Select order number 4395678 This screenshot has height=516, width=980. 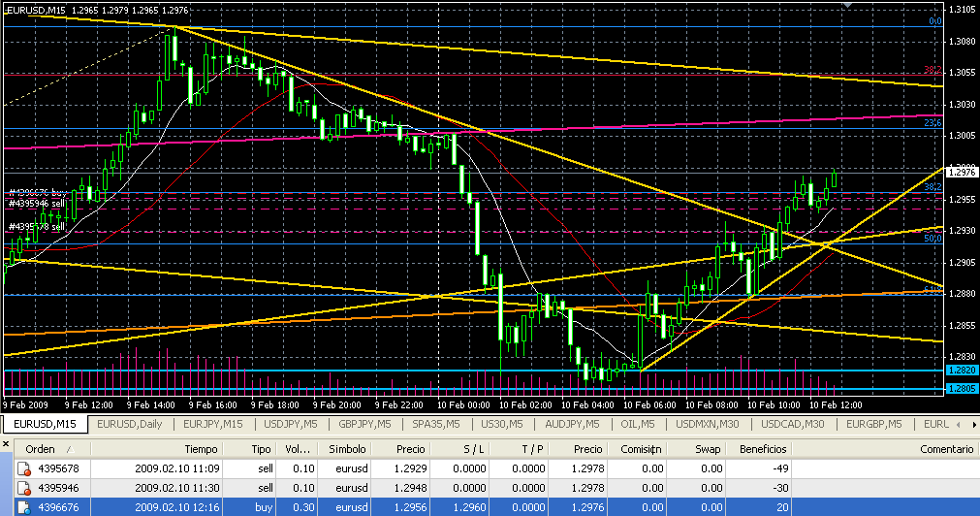pyautogui.click(x=59, y=468)
